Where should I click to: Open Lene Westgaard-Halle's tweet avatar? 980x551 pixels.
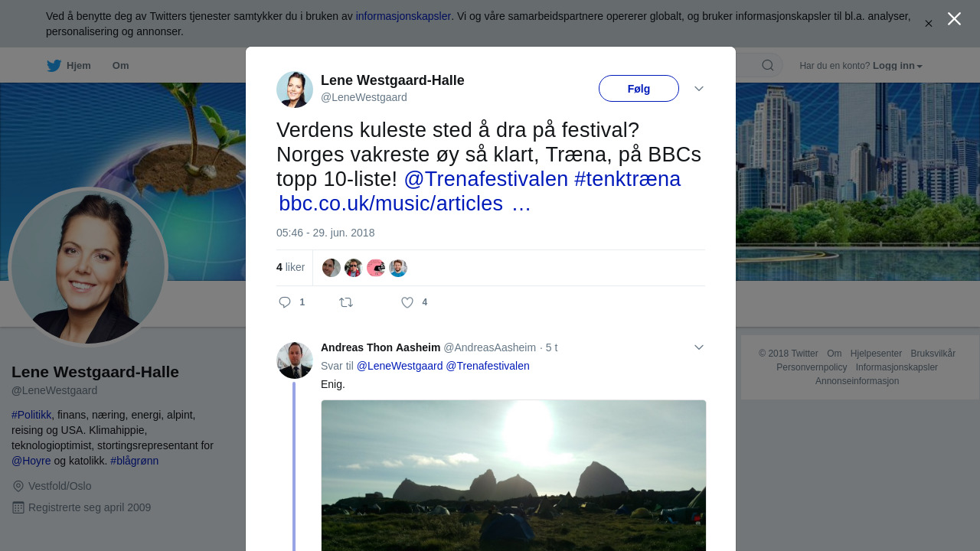[295, 90]
